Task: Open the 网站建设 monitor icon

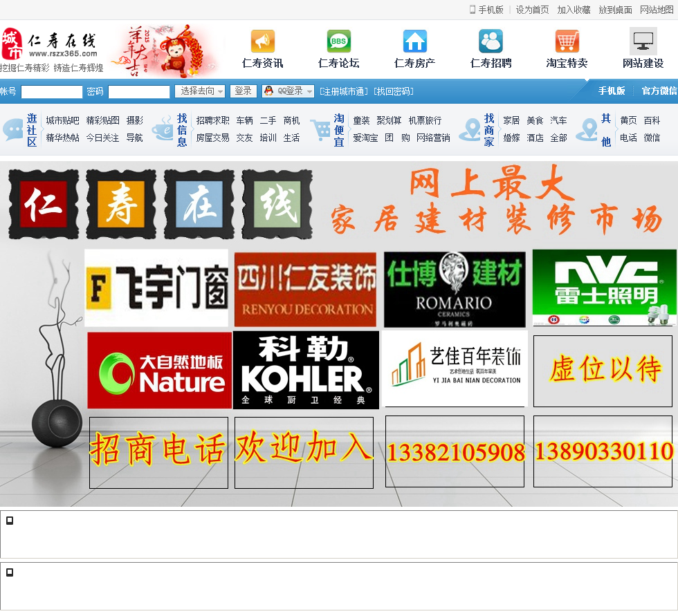Action: pyautogui.click(x=643, y=41)
